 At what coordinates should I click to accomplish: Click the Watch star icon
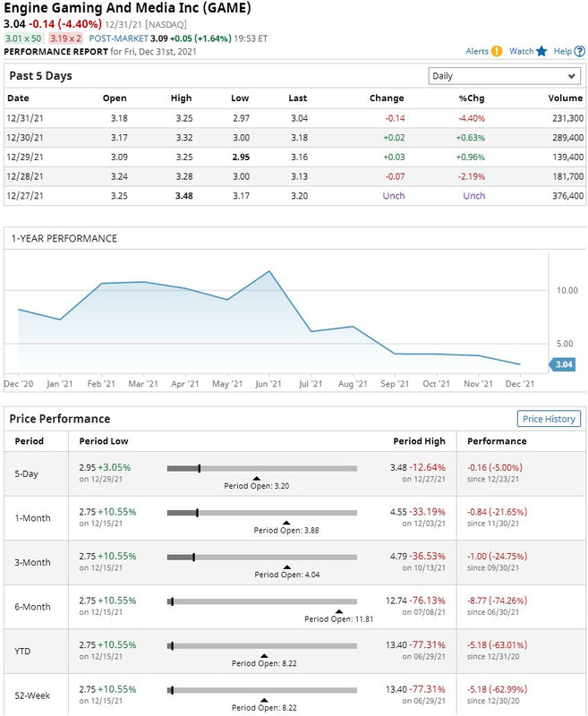(x=541, y=51)
